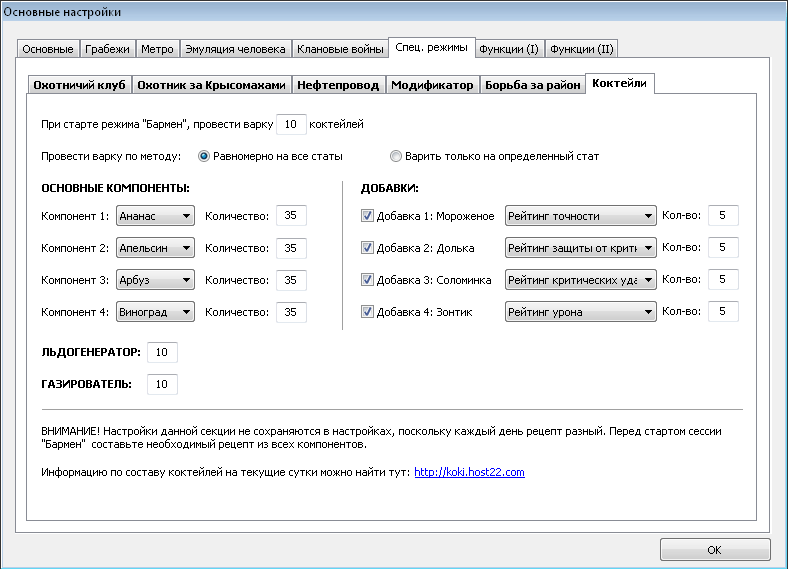Image resolution: width=788 pixels, height=569 pixels.
Task: Click the OK button
Action: coord(715,550)
